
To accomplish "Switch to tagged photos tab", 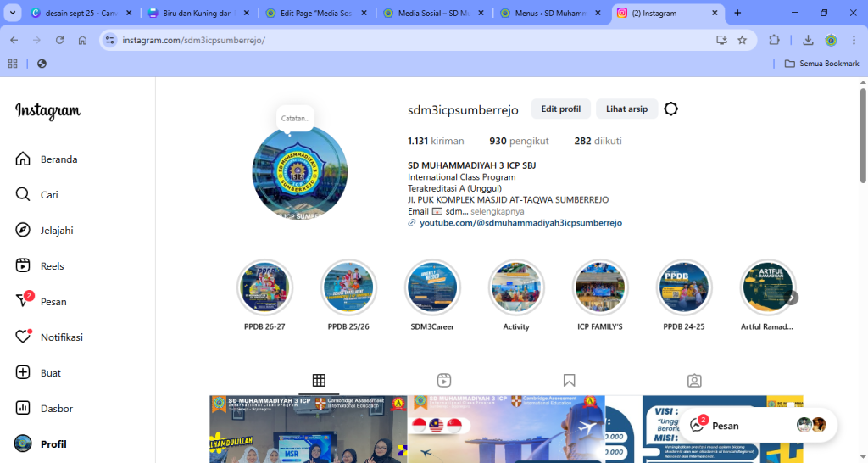I will click(x=694, y=380).
